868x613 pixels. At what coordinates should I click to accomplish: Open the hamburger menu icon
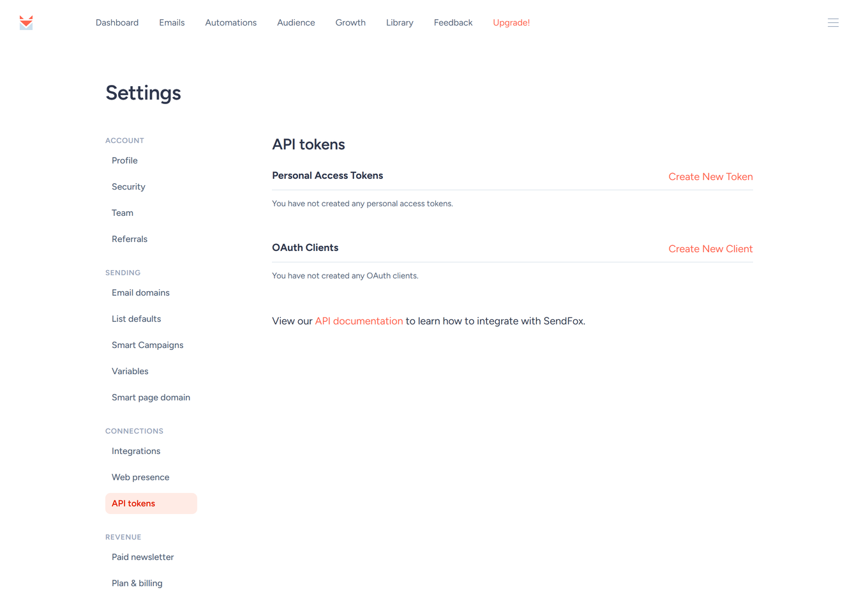pos(833,22)
